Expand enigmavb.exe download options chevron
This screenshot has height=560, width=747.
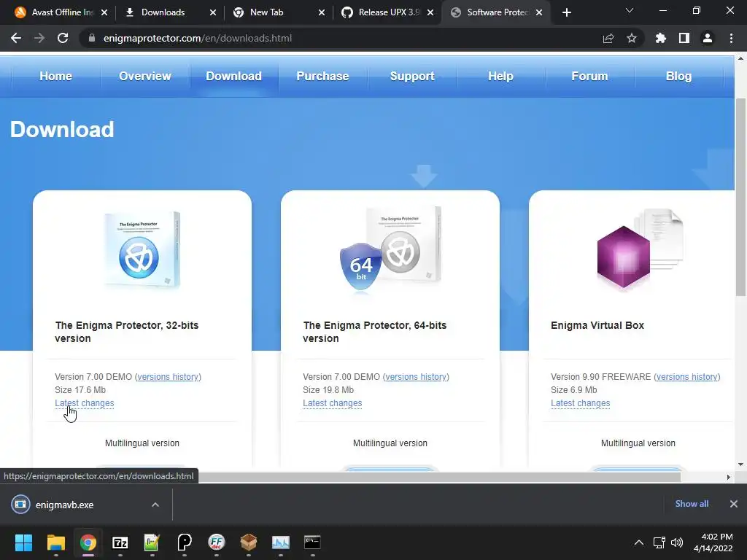click(x=155, y=505)
